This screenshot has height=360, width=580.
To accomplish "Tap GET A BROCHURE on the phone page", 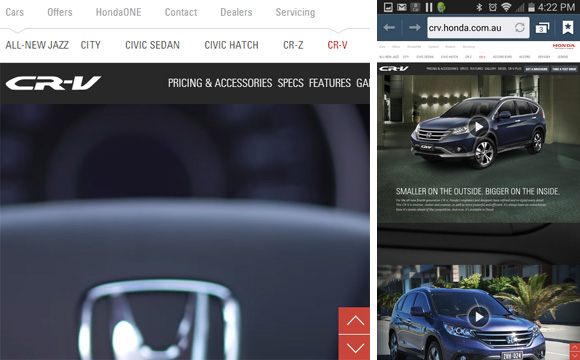I will [x=536, y=69].
